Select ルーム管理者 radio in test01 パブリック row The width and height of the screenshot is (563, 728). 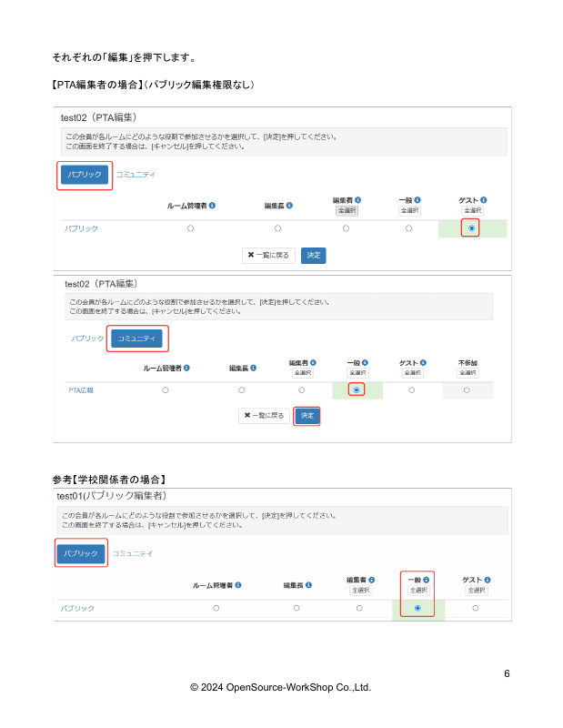click(x=216, y=608)
